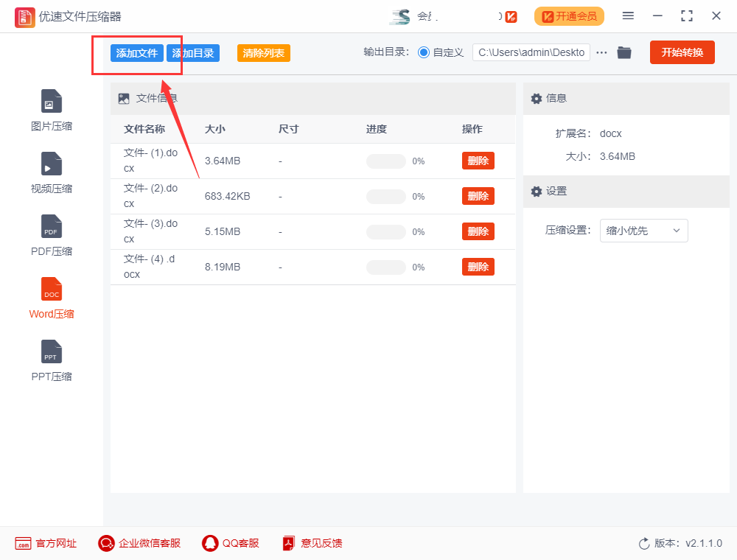Click the 3.64MB size cell in file list
Viewport: 737px width, 560px height.
(223, 161)
